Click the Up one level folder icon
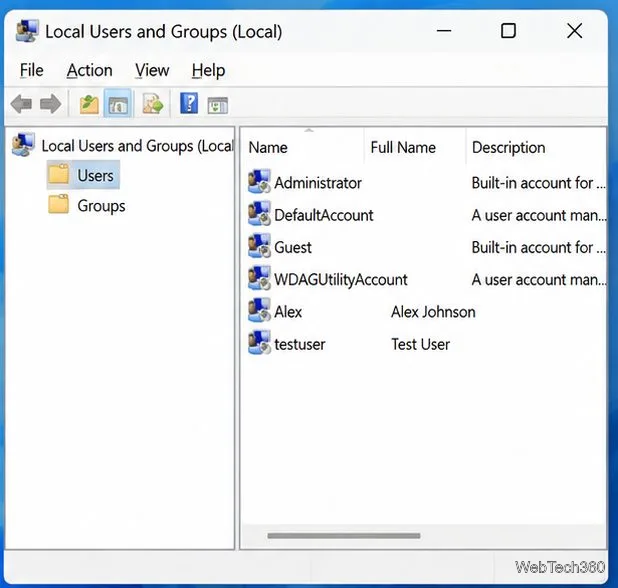Screen dimensions: 618x588 [x=89, y=104]
